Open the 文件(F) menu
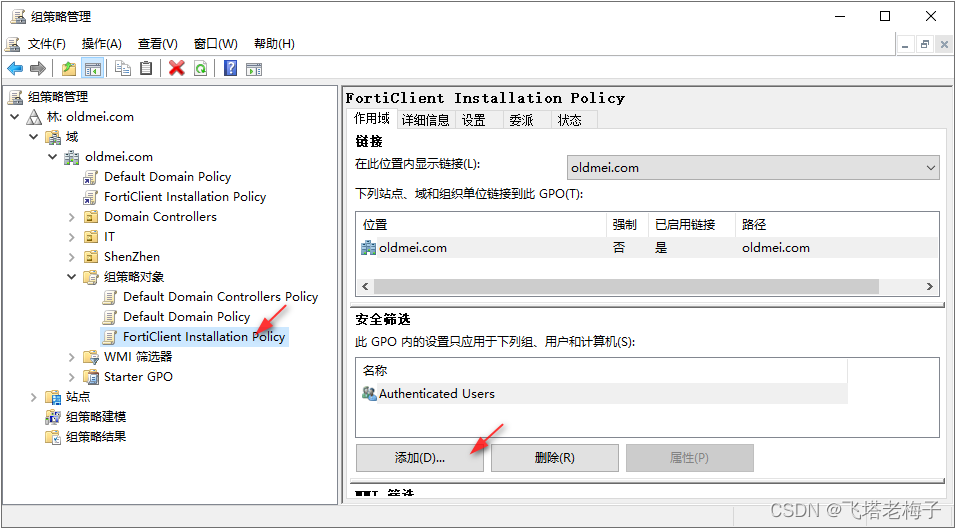Image resolution: width=956 pixels, height=529 pixels. tap(47, 44)
